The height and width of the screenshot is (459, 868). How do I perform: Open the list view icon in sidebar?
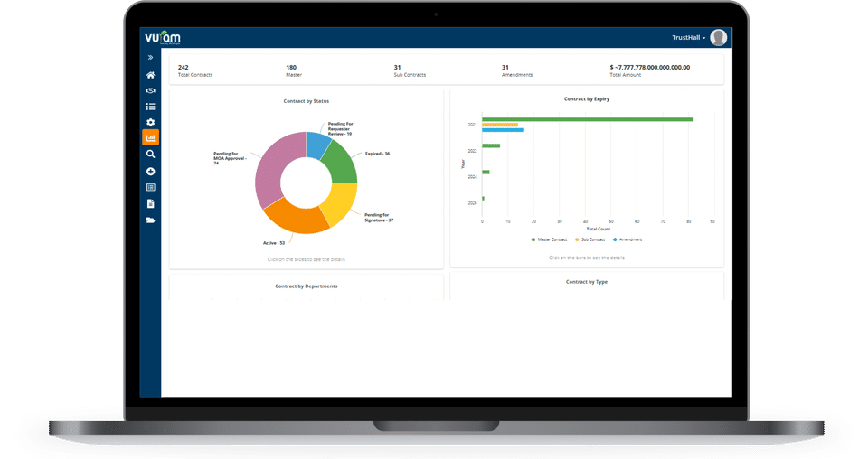coord(150,107)
